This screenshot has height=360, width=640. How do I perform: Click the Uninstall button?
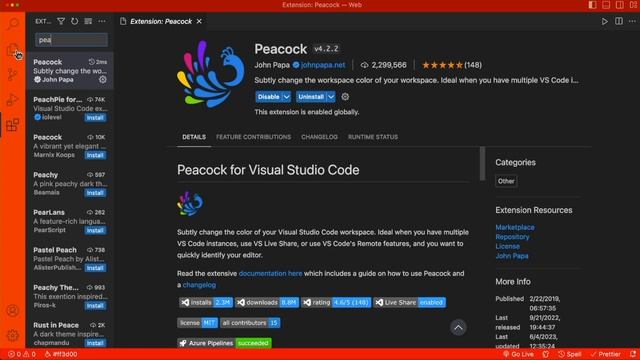click(311, 97)
